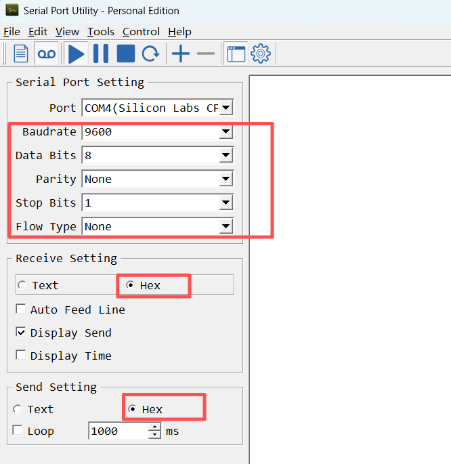Viewport: 451px width, 464px height.
Task: Click the new document icon in toolbar
Action: (21, 53)
